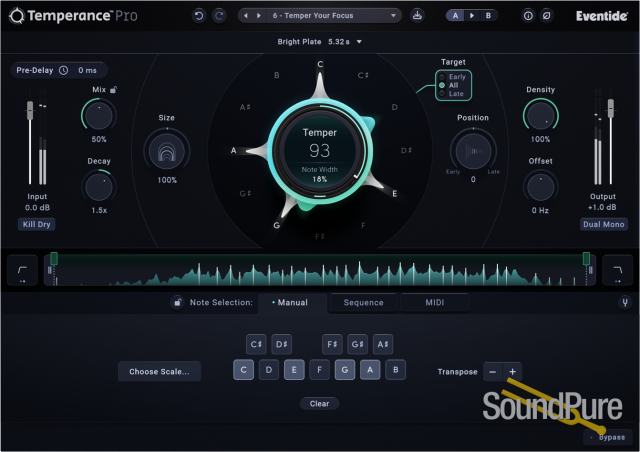640x452 pixels.
Task: Toggle the F# note key
Action: [x=332, y=344]
